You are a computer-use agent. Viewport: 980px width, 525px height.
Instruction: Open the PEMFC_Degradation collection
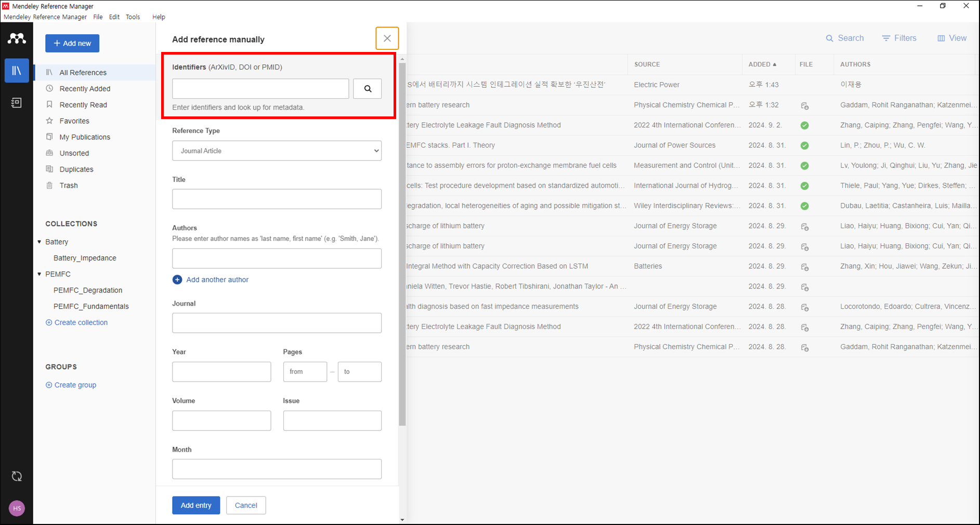coord(88,290)
